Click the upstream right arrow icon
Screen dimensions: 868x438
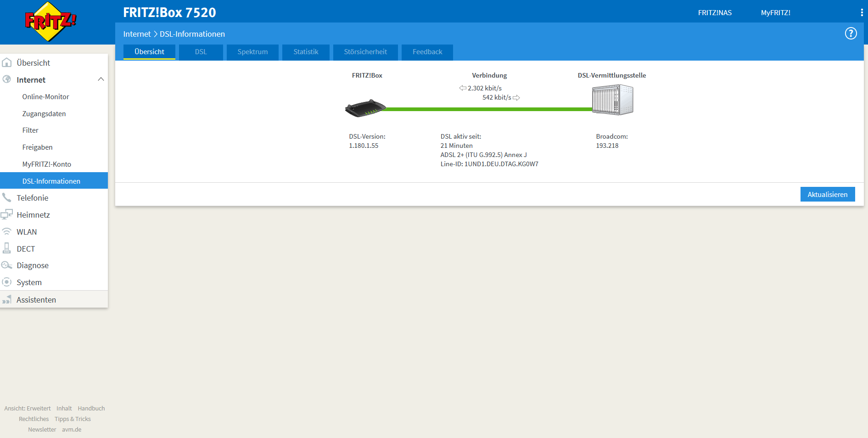[516, 98]
